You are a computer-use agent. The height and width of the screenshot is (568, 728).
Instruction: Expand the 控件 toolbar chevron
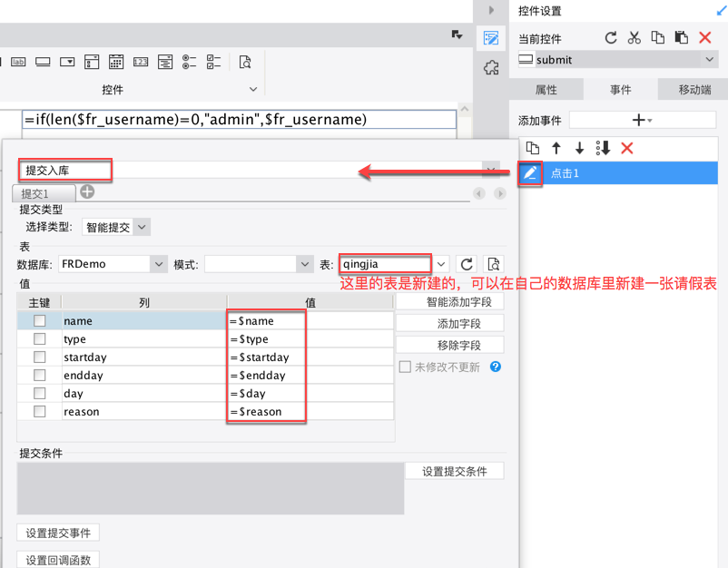click(x=253, y=89)
